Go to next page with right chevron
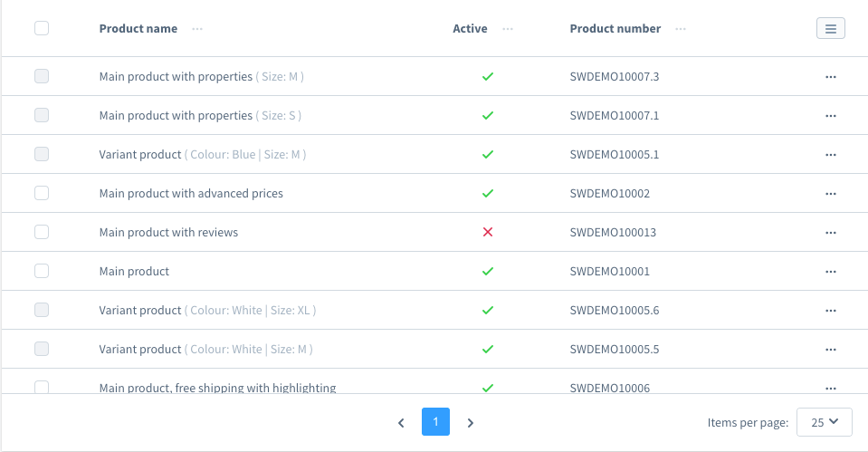The image size is (868, 452). click(470, 423)
